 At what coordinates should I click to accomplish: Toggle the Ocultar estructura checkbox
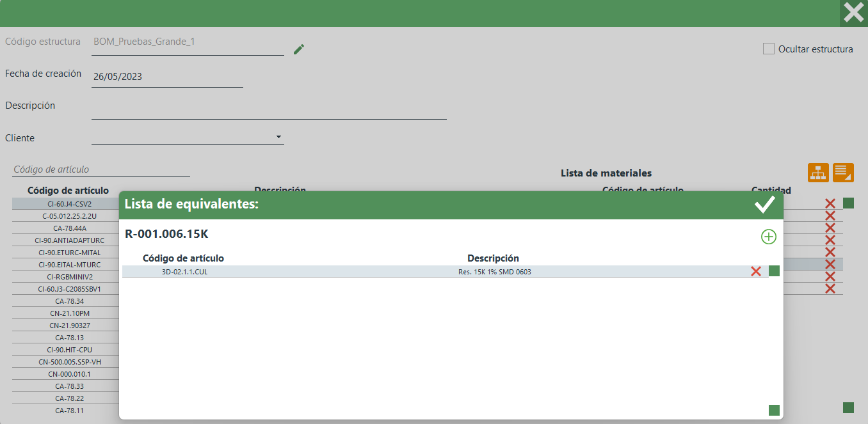click(x=769, y=49)
